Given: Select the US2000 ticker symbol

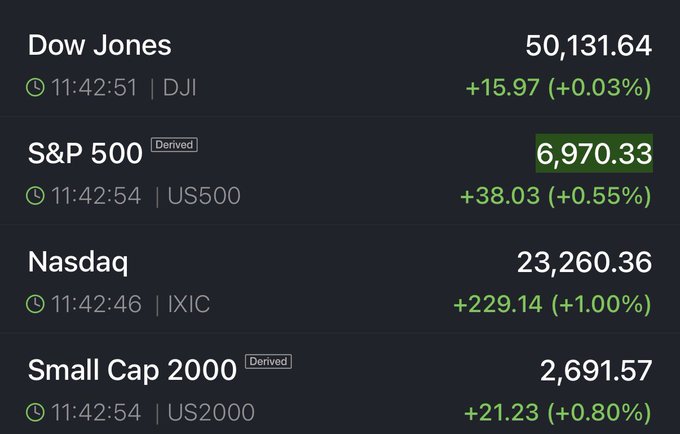Looking at the screenshot, I should coord(210,412).
